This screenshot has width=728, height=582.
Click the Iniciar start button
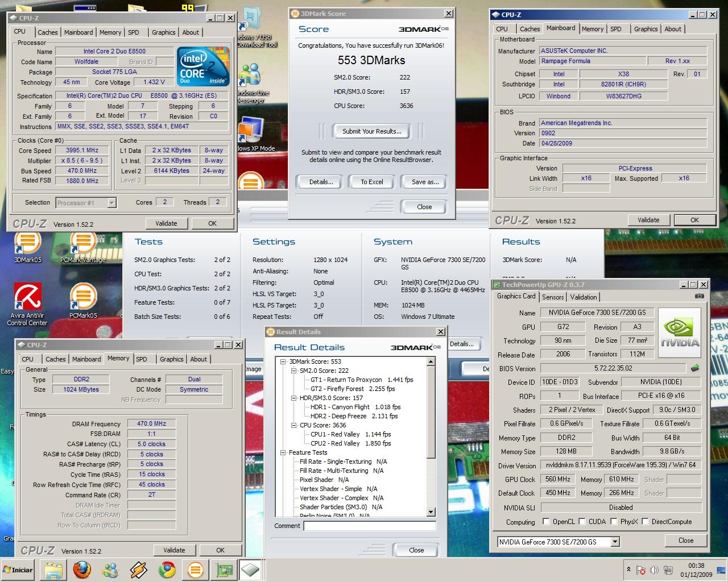coord(18,569)
